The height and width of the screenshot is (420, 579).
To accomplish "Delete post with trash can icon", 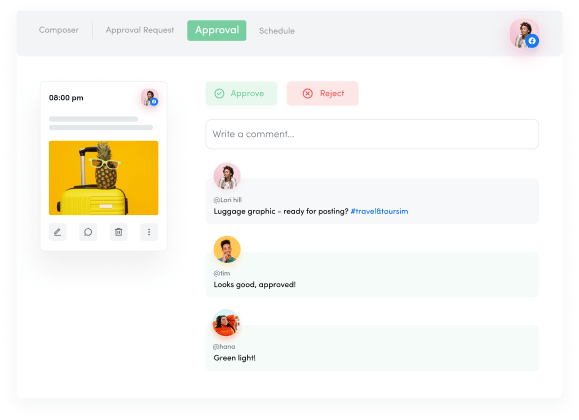I will pyautogui.click(x=119, y=232).
